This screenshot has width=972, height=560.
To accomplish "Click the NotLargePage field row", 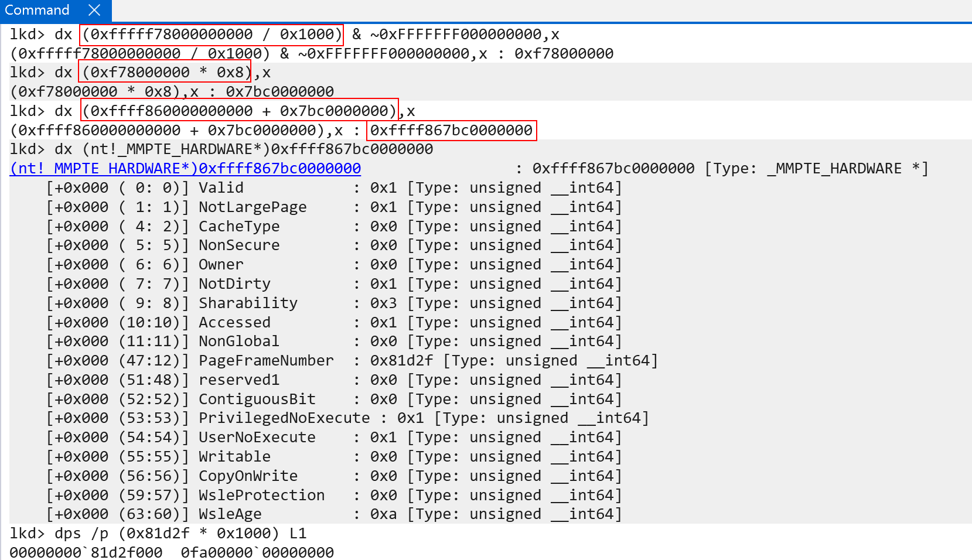I will point(253,207).
